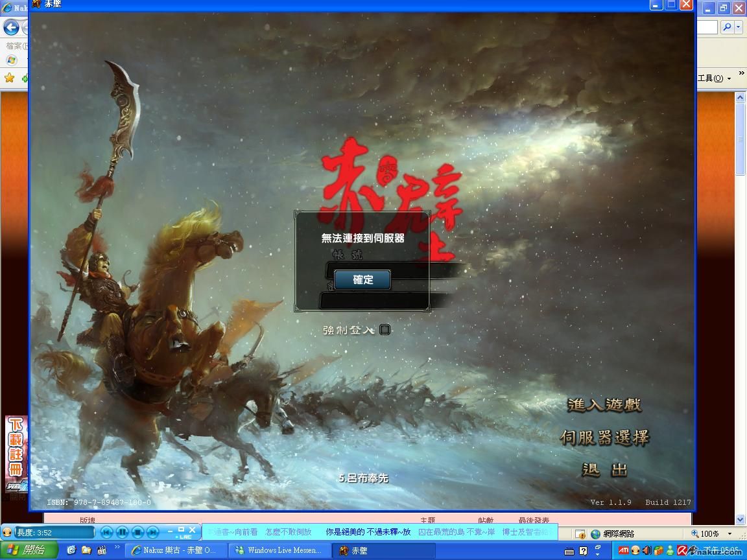The width and height of the screenshot is (747, 560).
Task: Toggle the LRC lyrics option in player
Action: pyautogui.click(x=184, y=537)
